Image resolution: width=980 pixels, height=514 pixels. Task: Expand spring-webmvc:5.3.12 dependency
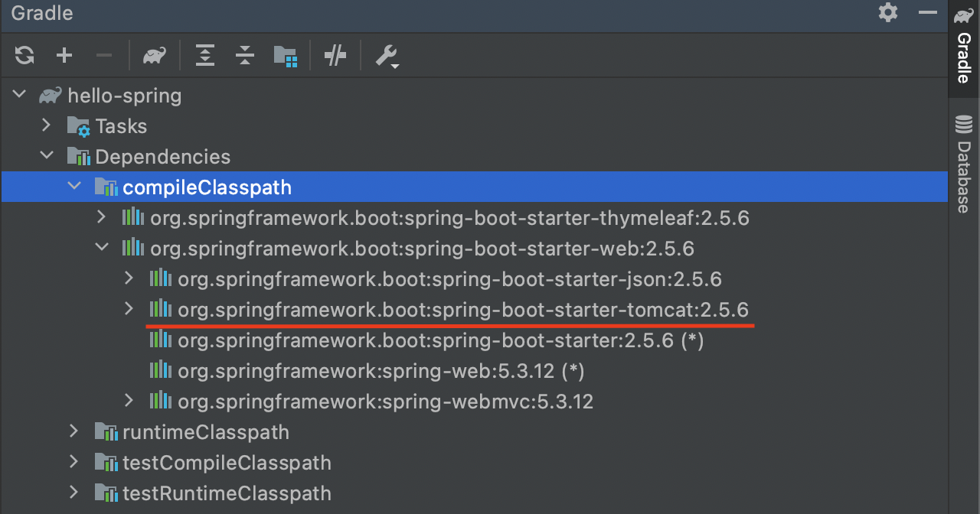129,401
